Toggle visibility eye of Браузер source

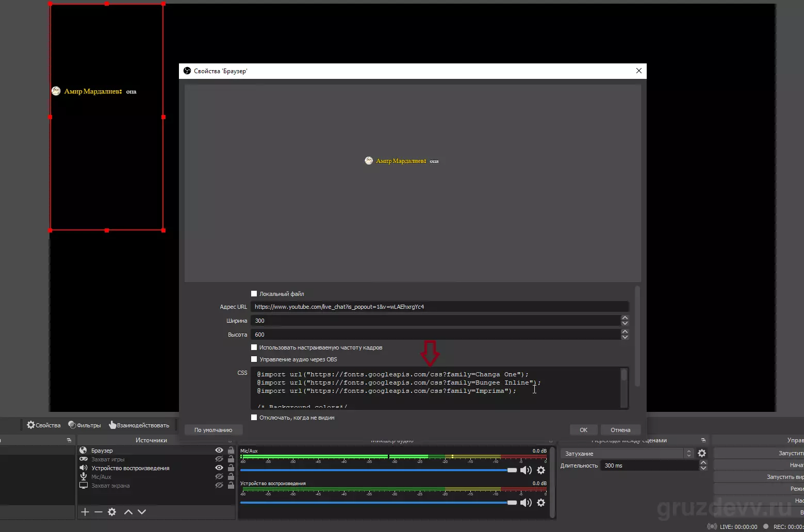click(219, 451)
